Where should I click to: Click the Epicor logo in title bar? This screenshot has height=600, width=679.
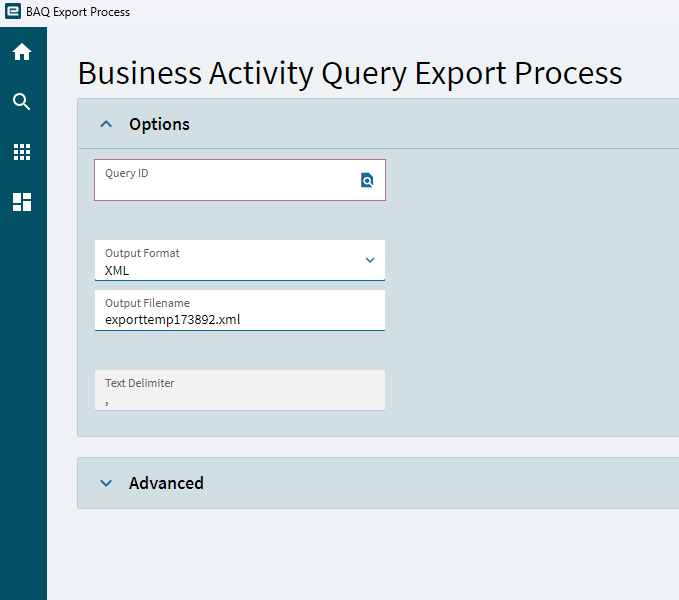[13, 11]
